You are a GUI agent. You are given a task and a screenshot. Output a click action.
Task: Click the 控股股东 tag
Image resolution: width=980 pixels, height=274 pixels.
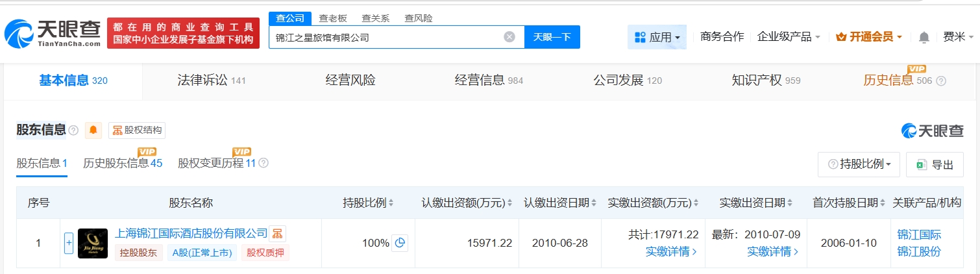coord(139,253)
